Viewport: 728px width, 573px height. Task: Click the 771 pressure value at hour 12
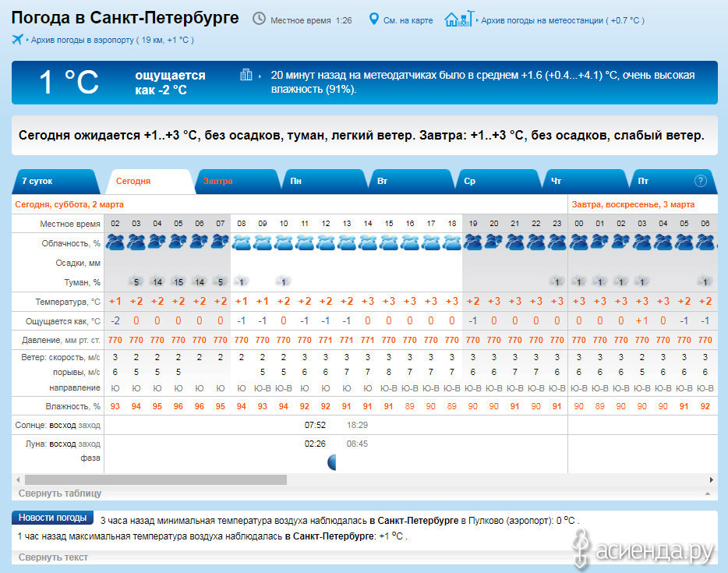tap(326, 340)
